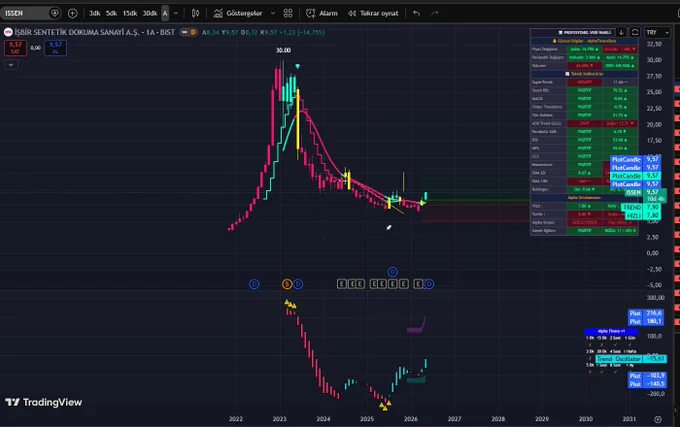The image size is (680, 427).
Task: Open the candlestick chart type selector
Action: coord(196,13)
